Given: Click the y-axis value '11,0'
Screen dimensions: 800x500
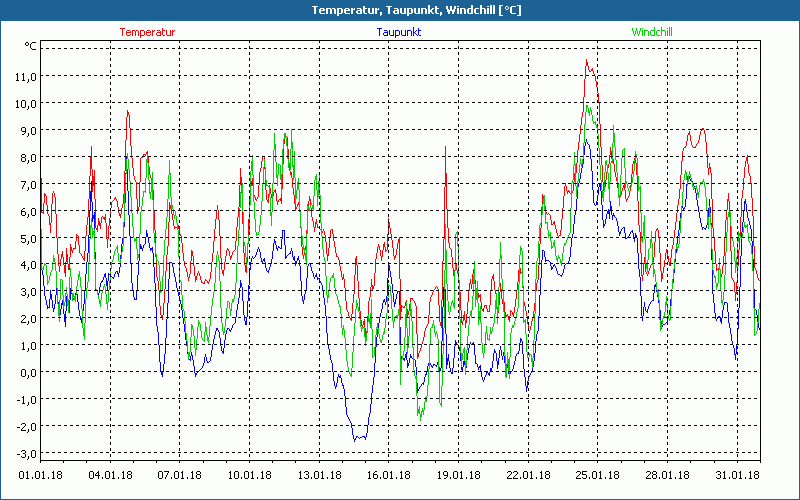Looking at the screenshot, I should tap(26, 77).
